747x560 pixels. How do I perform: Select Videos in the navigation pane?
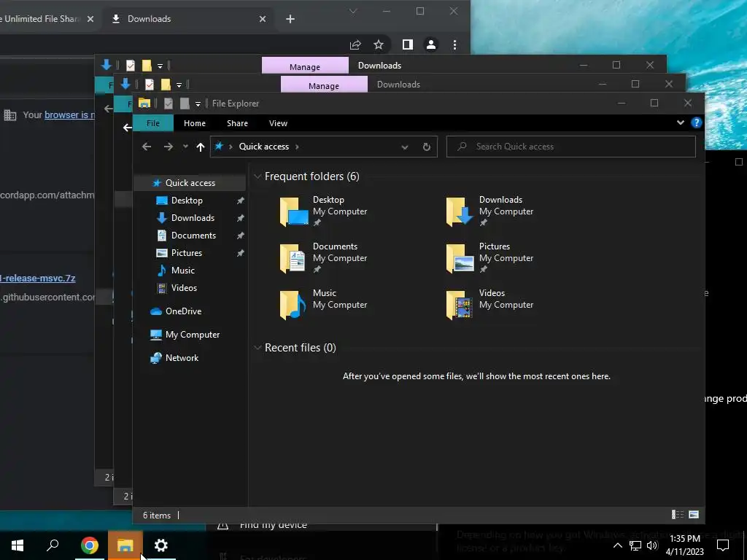click(183, 287)
